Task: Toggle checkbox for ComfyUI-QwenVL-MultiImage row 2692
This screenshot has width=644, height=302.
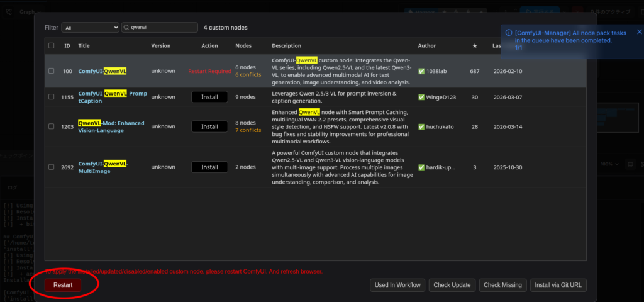Action: [x=52, y=167]
